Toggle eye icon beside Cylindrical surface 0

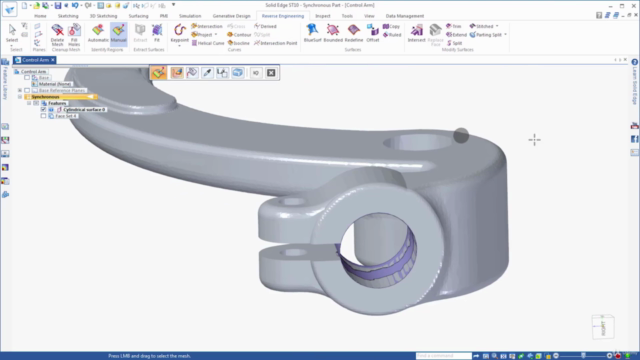[51, 109]
